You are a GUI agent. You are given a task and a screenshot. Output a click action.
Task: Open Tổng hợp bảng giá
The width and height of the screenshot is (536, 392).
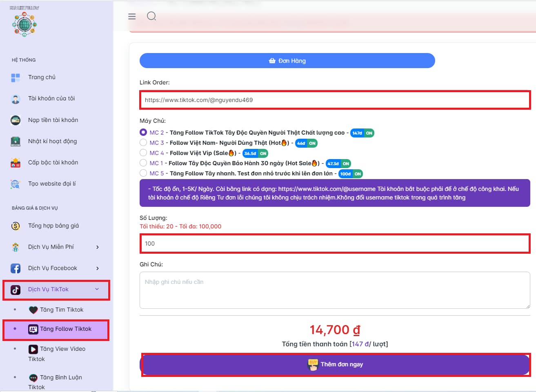53,226
